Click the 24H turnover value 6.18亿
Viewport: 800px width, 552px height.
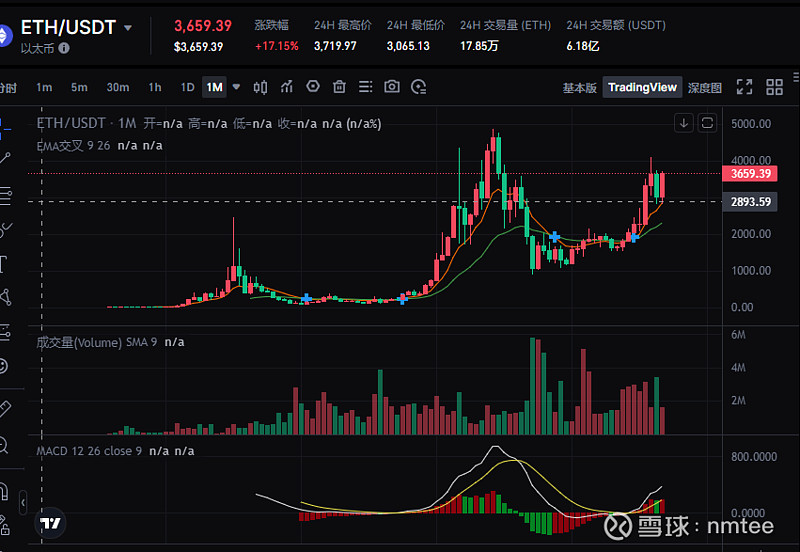point(583,46)
